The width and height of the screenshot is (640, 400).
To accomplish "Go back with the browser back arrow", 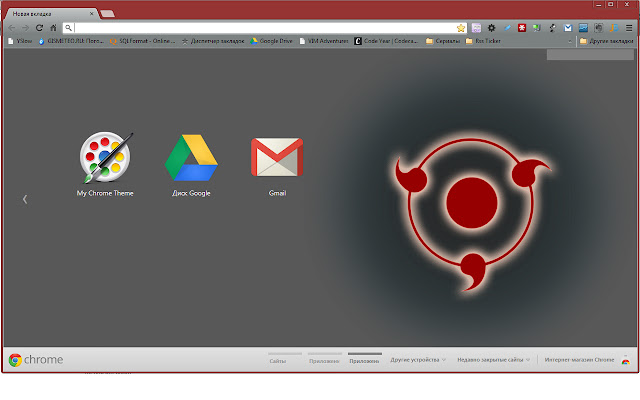I will coord(11,28).
